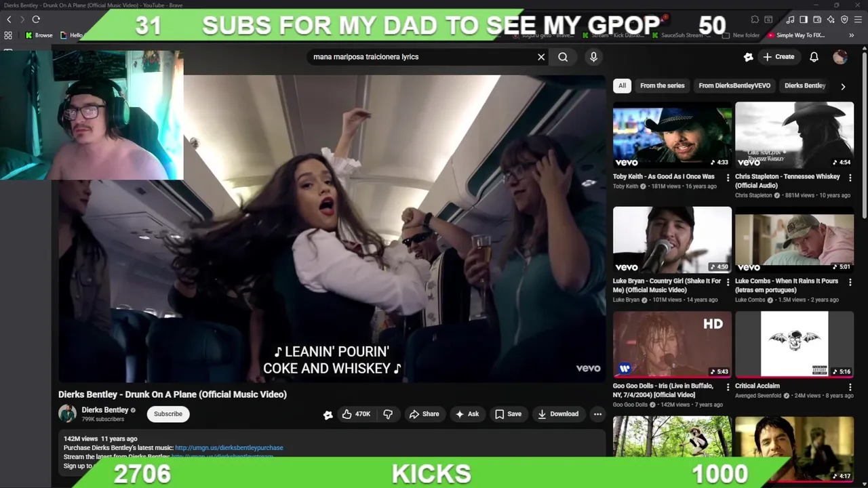Reload the page with the refresh icon
The height and width of the screenshot is (488, 868).
(x=36, y=20)
